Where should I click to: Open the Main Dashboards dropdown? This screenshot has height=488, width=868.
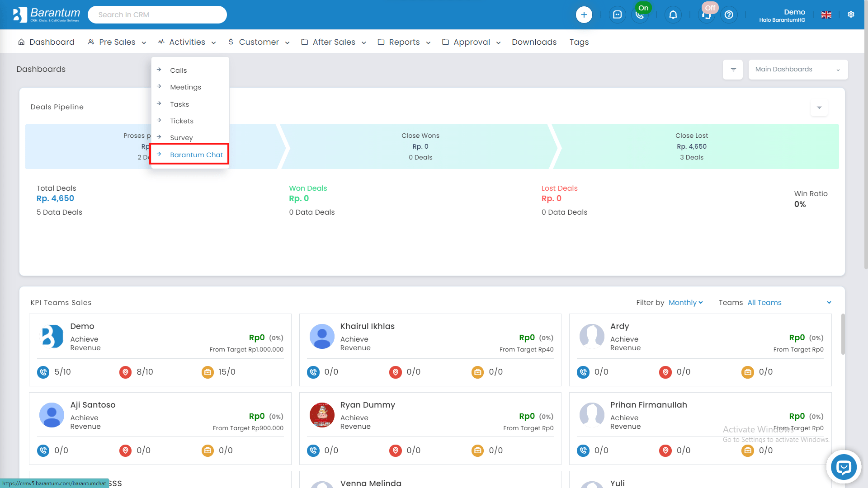pyautogui.click(x=798, y=70)
